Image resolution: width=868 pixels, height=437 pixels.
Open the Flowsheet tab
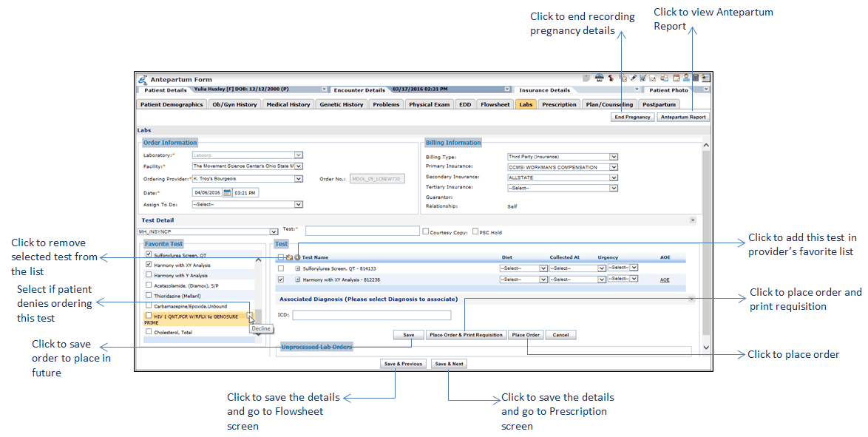coord(495,104)
